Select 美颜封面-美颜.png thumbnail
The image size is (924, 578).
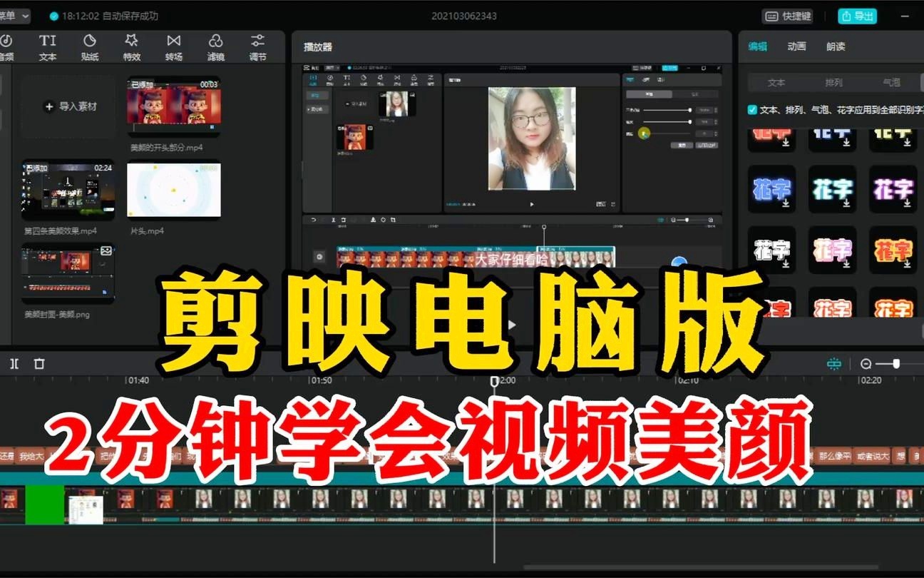click(68, 273)
